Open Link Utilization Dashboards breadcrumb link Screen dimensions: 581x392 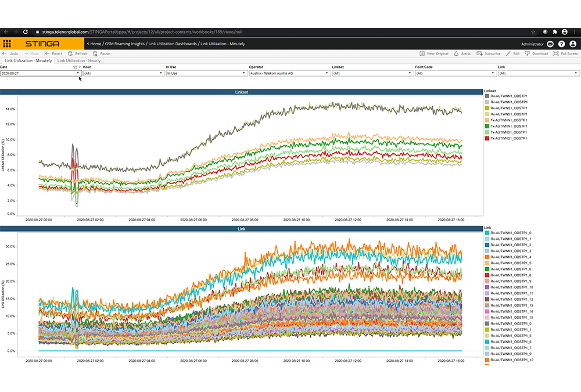coord(173,44)
